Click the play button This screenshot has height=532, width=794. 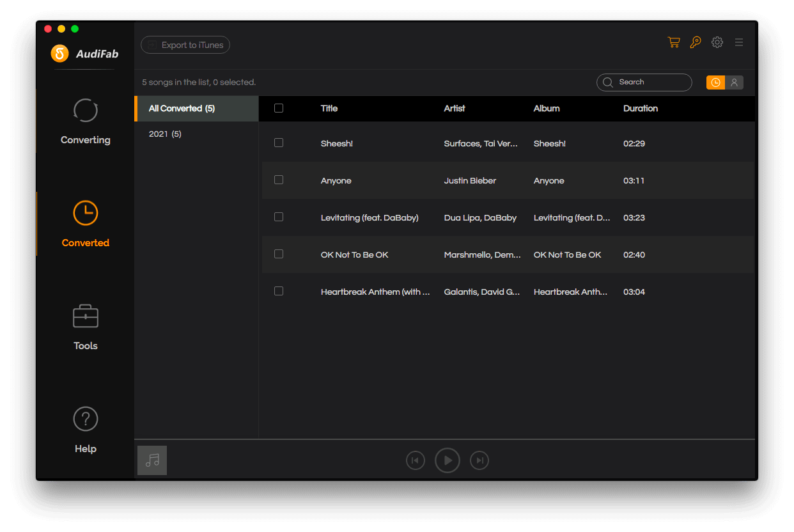448,460
